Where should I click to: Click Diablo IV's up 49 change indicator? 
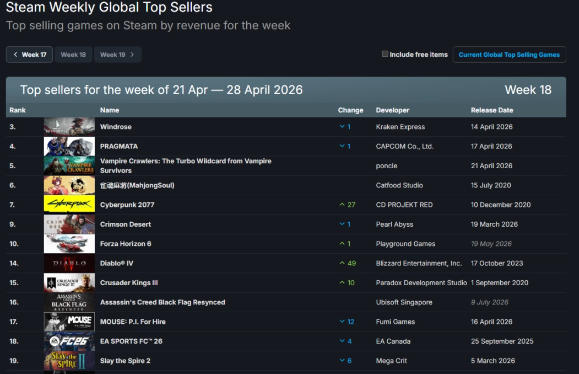[x=347, y=263]
